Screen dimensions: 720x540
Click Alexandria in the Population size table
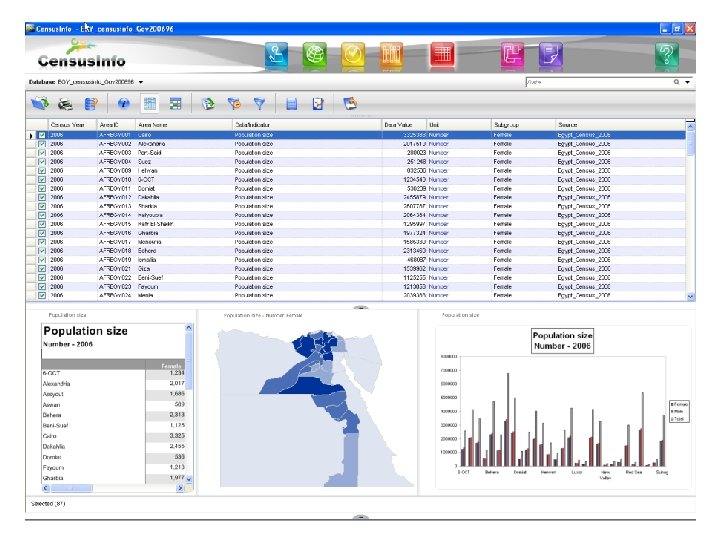point(56,384)
